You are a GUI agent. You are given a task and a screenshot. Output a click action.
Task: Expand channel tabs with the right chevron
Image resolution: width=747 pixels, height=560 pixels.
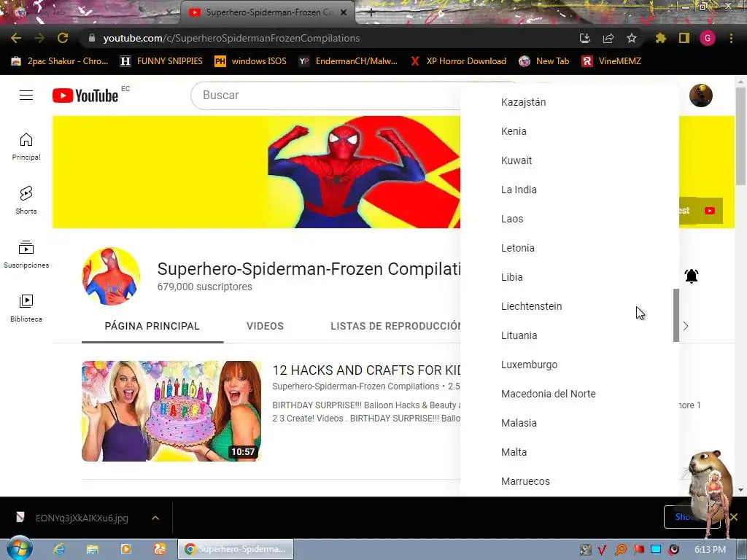[686, 326]
